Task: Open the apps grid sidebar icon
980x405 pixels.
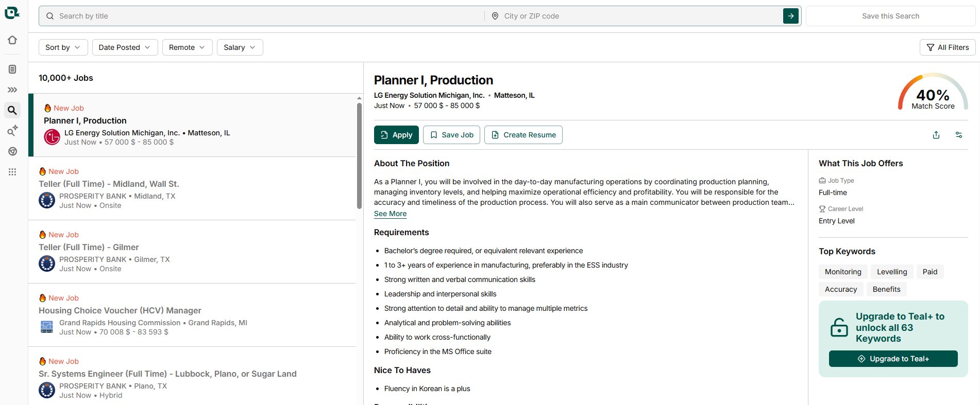Action: pyautogui.click(x=12, y=172)
